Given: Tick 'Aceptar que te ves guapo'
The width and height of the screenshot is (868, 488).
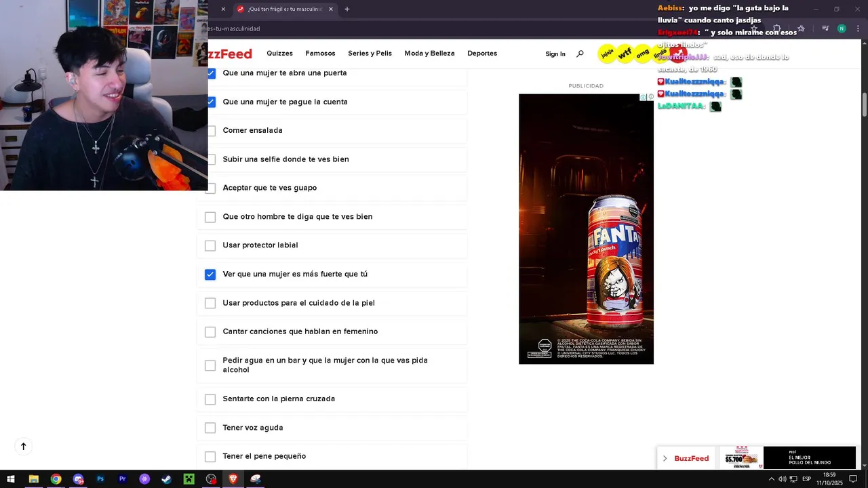Looking at the screenshot, I should 210,188.
